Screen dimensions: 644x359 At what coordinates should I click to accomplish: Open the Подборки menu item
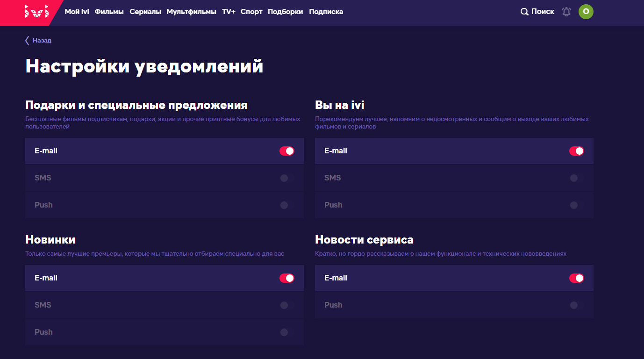286,12
